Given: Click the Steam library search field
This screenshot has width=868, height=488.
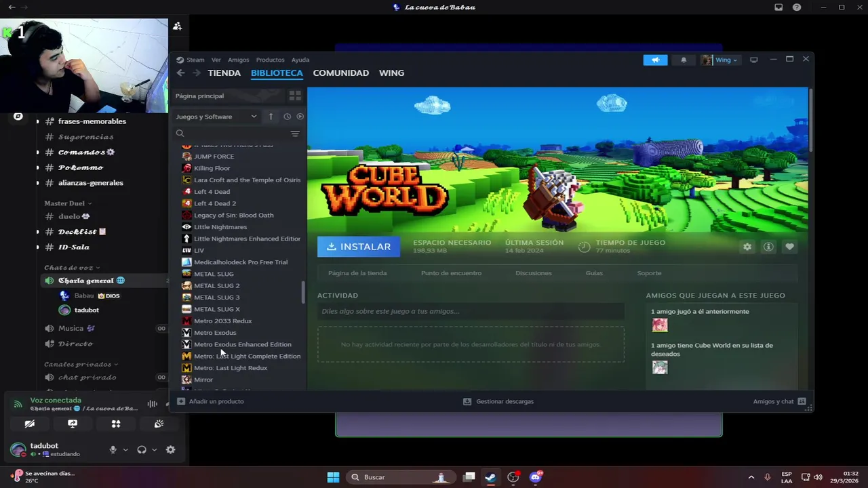Looking at the screenshot, I should [231, 134].
